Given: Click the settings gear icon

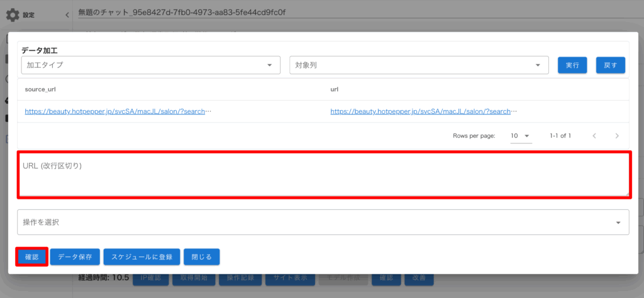Looking at the screenshot, I should (13, 14).
